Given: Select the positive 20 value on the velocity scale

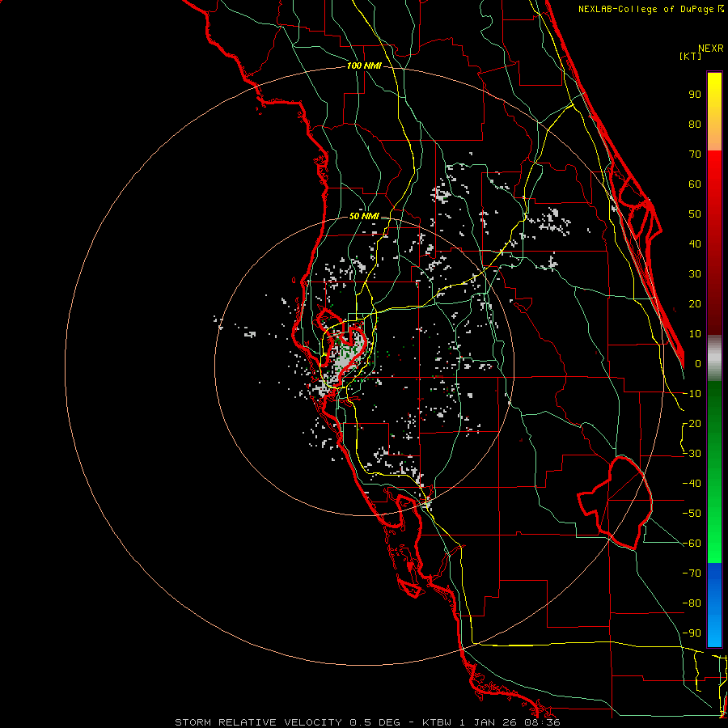Looking at the screenshot, I should pyautogui.click(x=695, y=304).
